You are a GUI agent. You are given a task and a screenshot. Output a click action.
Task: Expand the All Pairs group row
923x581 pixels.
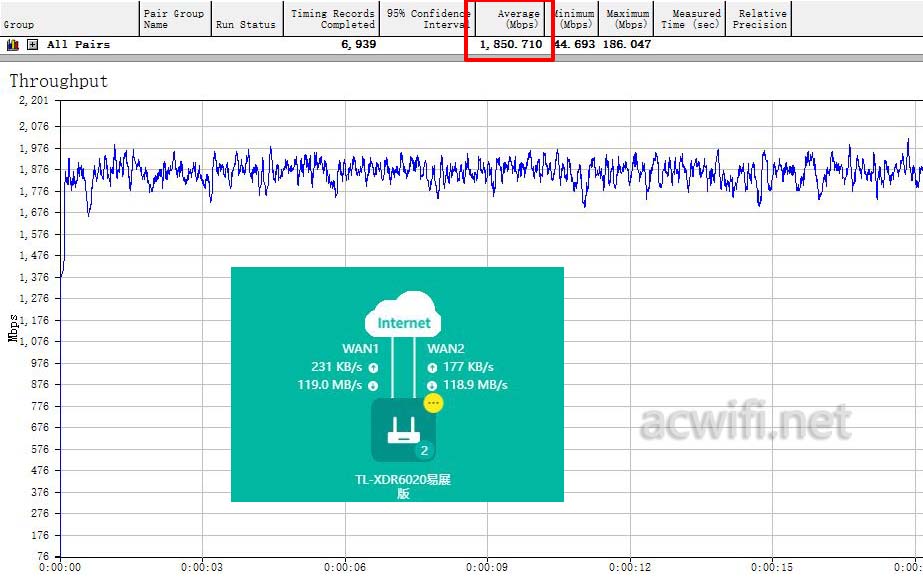pyautogui.click(x=32, y=44)
